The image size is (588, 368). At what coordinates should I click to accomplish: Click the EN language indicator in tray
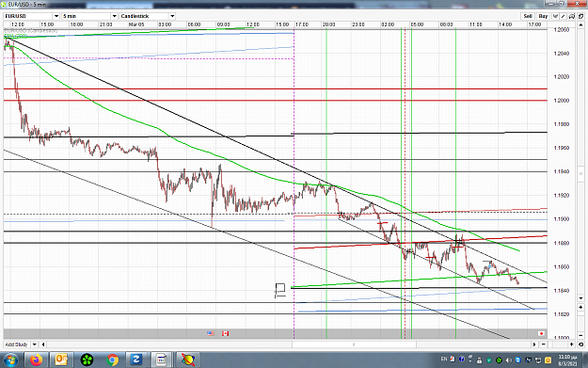coord(444,360)
